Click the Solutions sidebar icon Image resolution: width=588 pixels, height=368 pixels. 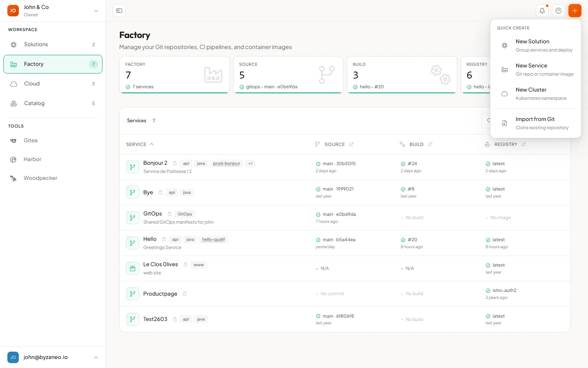tap(13, 45)
